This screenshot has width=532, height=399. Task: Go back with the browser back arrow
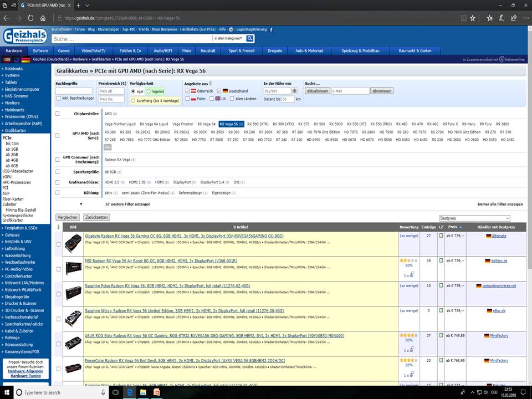click(x=6, y=18)
